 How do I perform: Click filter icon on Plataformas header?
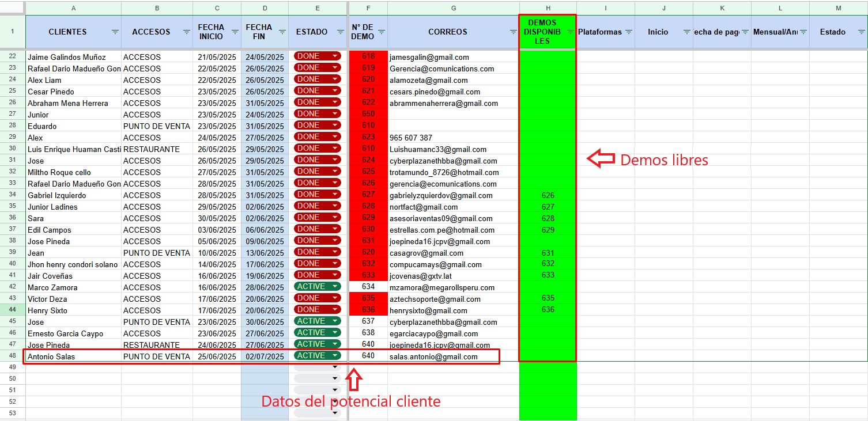628,32
